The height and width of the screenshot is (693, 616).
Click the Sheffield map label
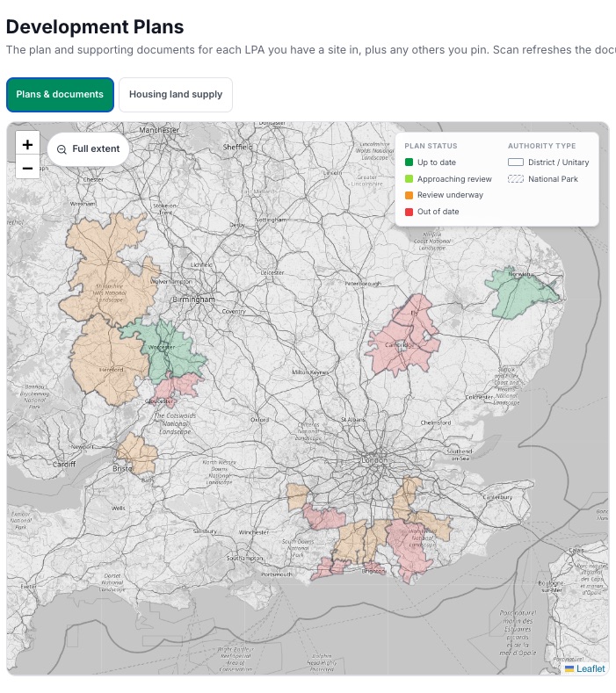point(237,147)
